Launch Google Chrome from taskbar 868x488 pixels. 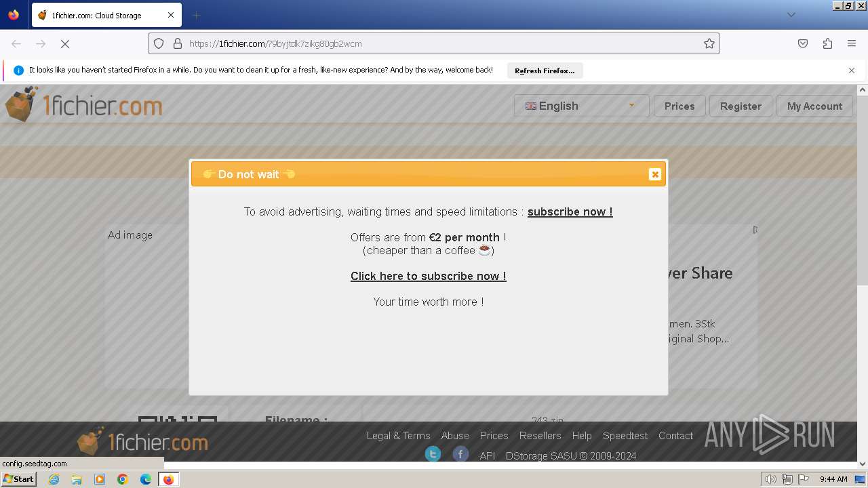pos(123,479)
